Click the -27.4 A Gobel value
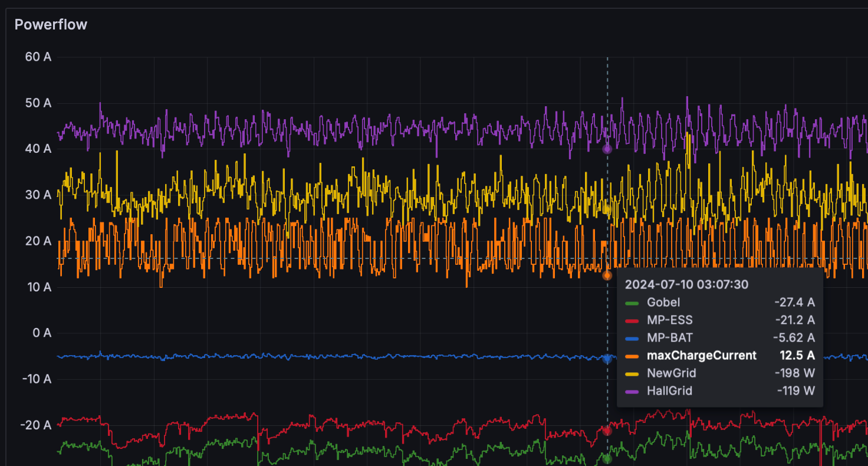The height and width of the screenshot is (466, 868). pyautogui.click(x=794, y=303)
